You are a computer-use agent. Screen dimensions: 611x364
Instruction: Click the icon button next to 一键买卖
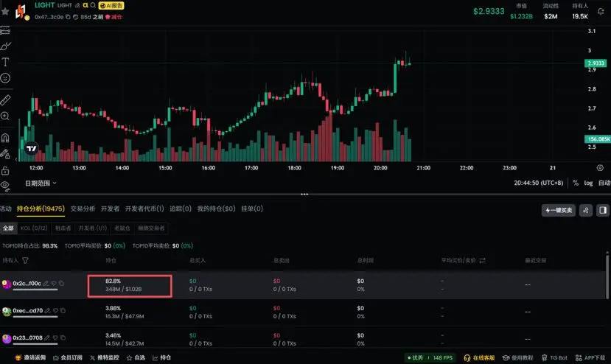coord(586,211)
